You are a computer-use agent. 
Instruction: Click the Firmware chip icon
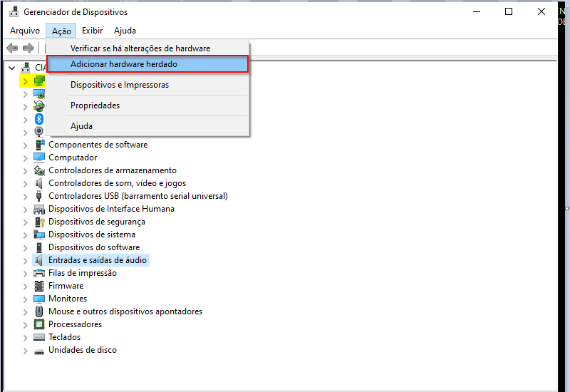[39, 286]
